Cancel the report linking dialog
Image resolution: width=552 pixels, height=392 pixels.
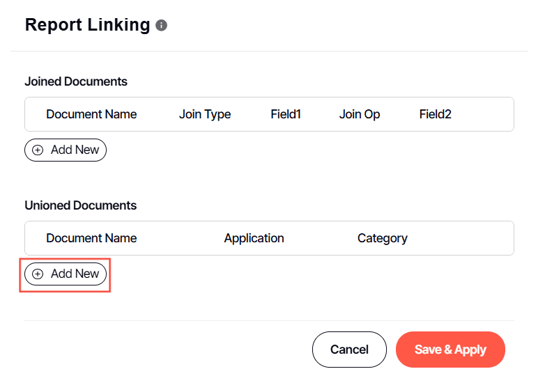tap(349, 350)
